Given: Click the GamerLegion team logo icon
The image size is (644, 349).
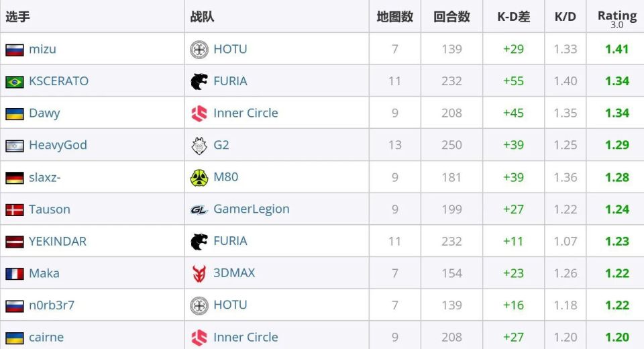Looking at the screenshot, I should point(199,209).
